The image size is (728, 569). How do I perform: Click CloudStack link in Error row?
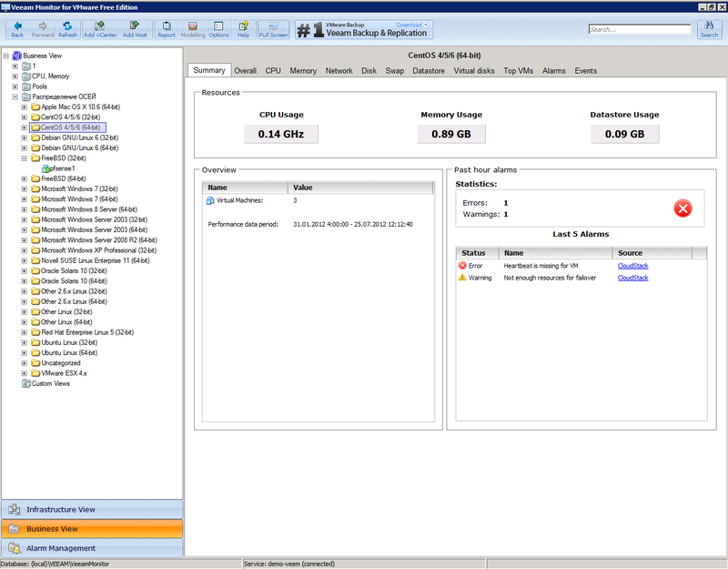(x=632, y=266)
